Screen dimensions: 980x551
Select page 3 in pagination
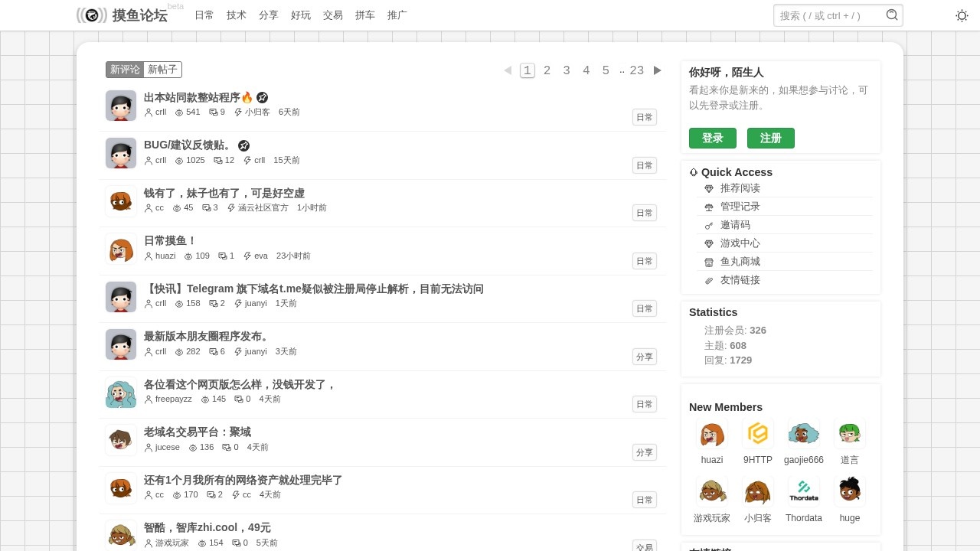567,70
